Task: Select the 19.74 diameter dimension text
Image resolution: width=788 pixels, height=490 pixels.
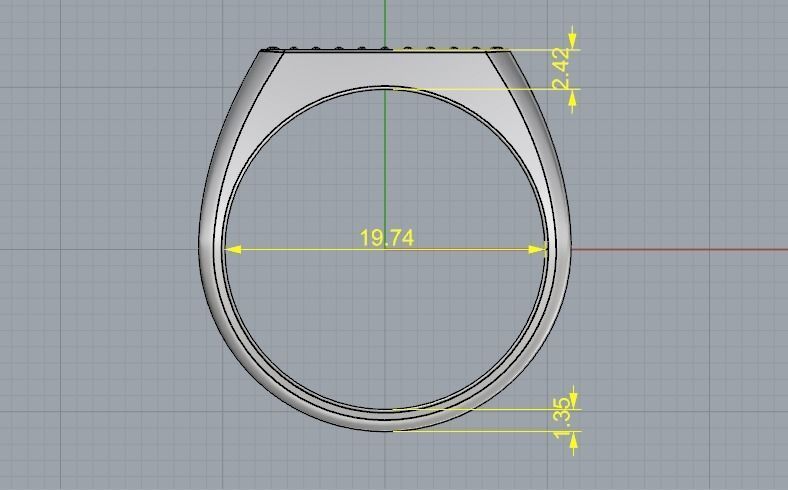Action: (x=387, y=238)
